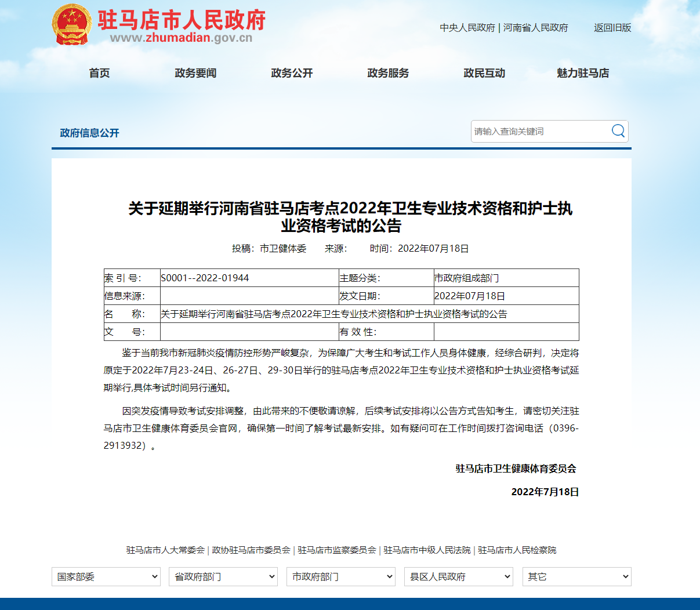This screenshot has width=700, height=610.
Task: Open the 首页 navigation tab
Action: click(99, 73)
